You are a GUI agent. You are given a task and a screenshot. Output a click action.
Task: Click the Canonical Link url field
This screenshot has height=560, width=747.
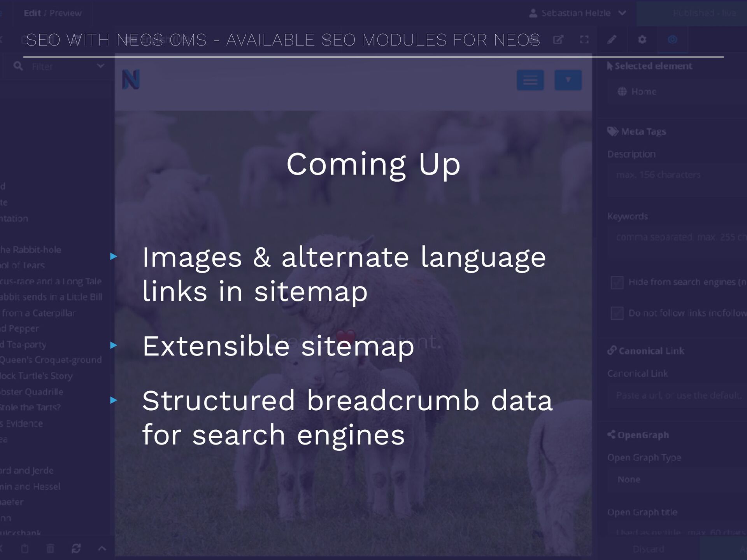coord(677,396)
